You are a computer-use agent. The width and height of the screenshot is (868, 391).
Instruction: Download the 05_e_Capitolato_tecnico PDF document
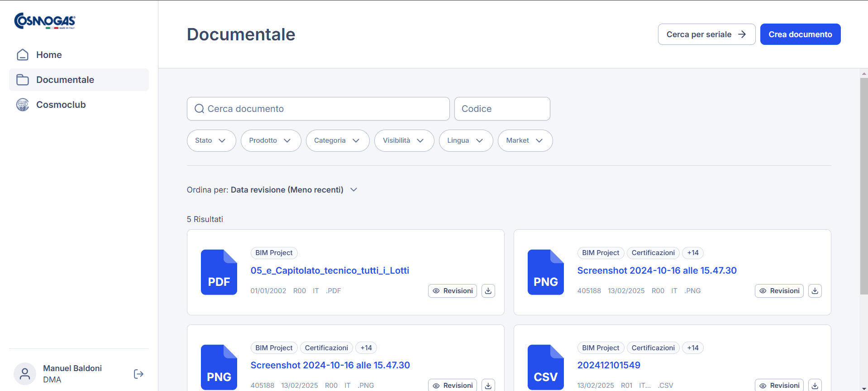point(488,291)
